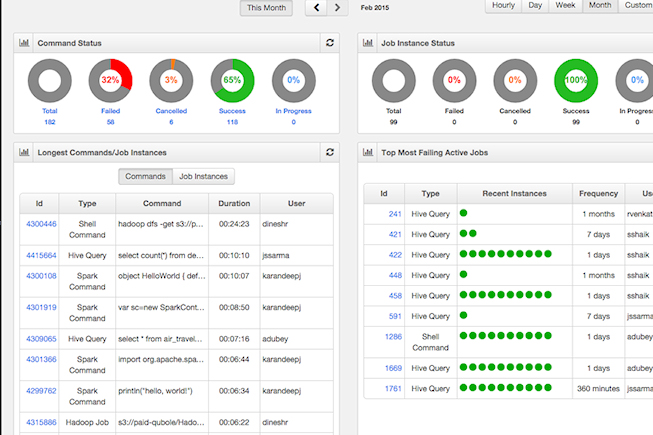Click the This Month button
Screen dimensions: 653x435
coord(266,8)
